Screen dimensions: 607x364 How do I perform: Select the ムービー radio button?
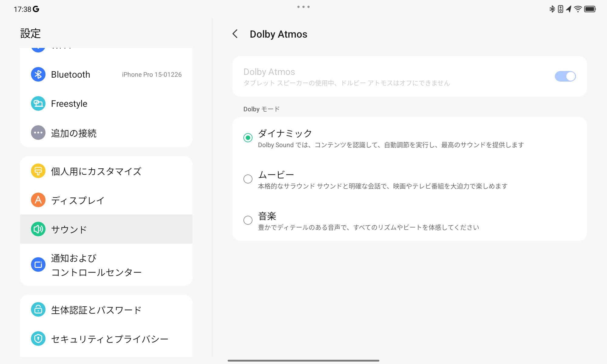[x=248, y=179]
